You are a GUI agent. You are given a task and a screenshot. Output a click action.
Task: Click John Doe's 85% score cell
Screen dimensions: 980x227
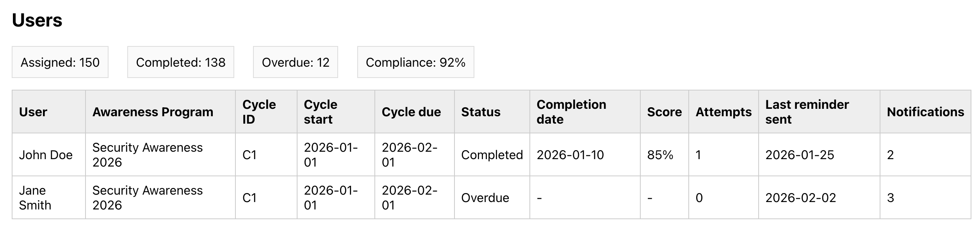click(660, 155)
